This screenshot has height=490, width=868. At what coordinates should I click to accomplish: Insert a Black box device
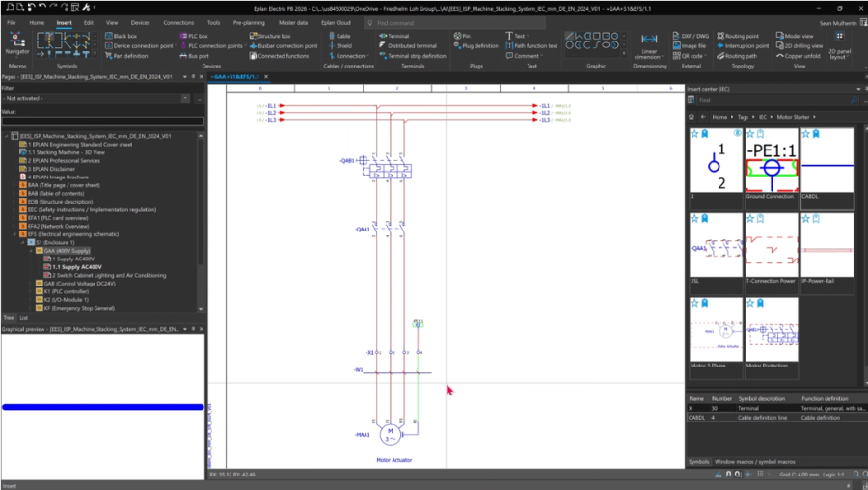[124, 36]
